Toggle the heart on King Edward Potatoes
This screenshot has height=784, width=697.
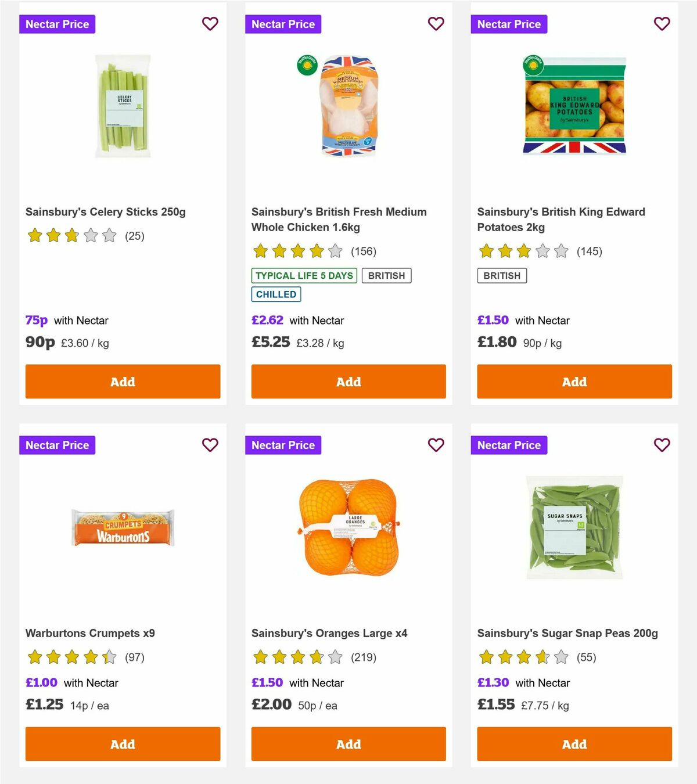point(662,24)
